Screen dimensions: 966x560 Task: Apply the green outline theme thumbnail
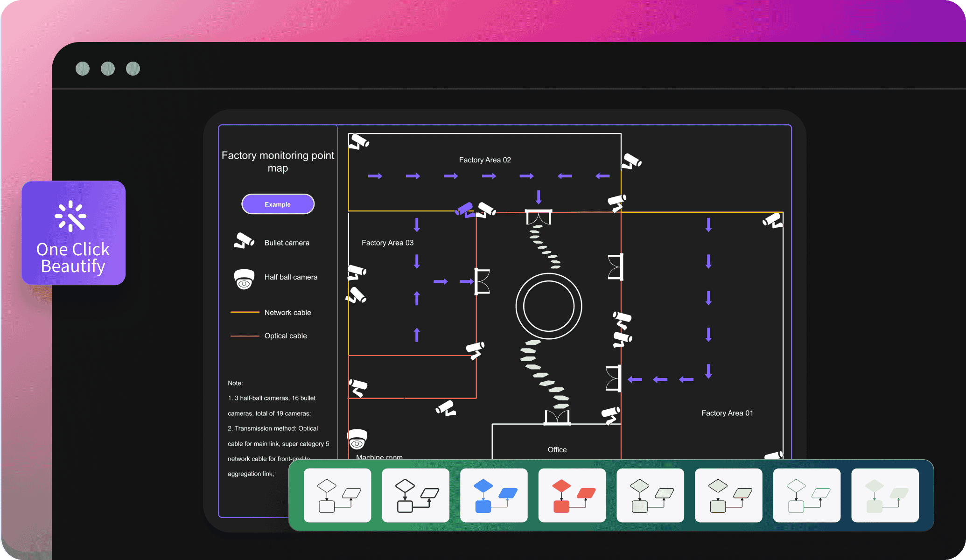pyautogui.click(x=807, y=495)
